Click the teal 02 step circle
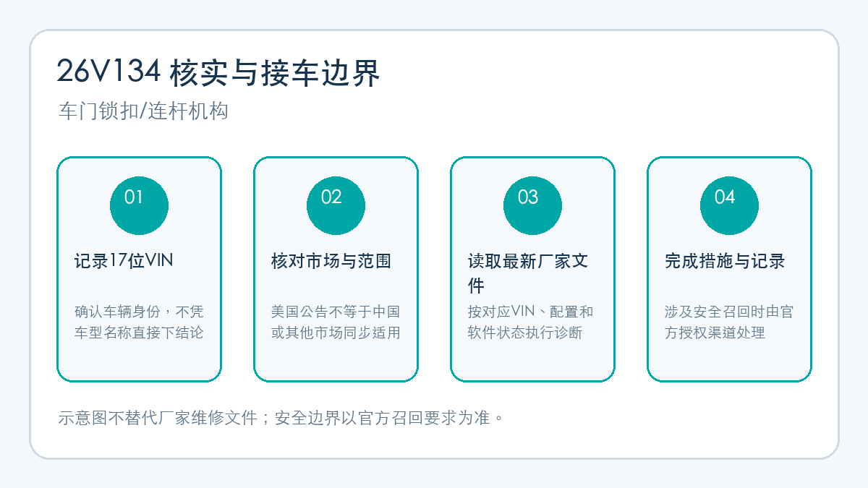Screen dimensions: 868x488 coord(336,205)
